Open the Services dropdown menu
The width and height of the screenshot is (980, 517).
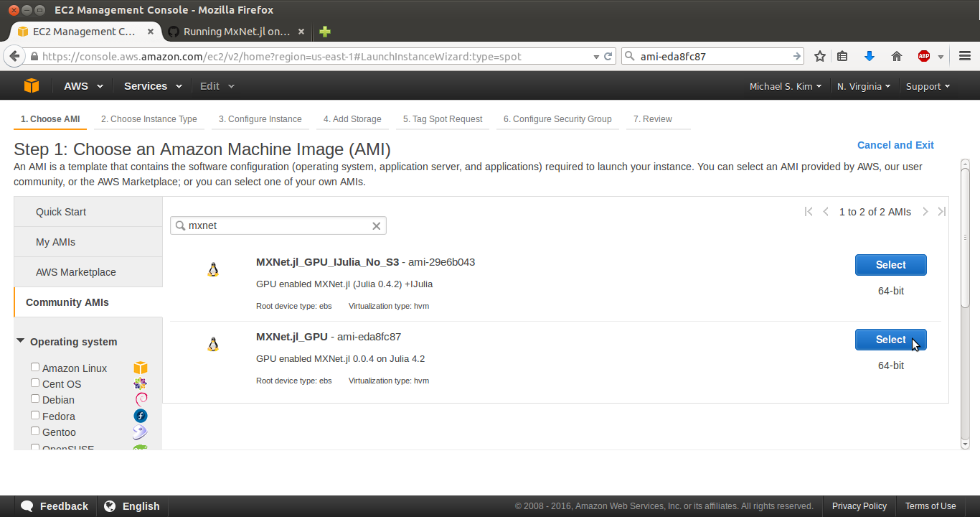click(x=152, y=86)
